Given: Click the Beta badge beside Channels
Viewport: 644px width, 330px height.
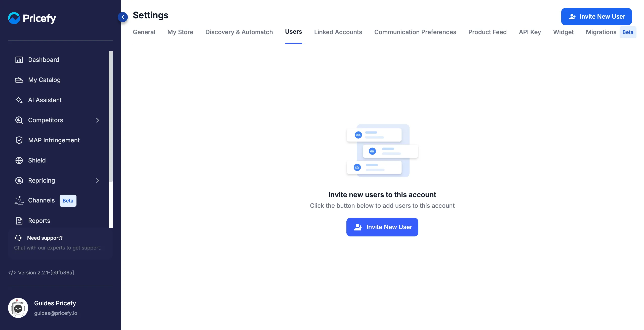Looking at the screenshot, I should (68, 201).
